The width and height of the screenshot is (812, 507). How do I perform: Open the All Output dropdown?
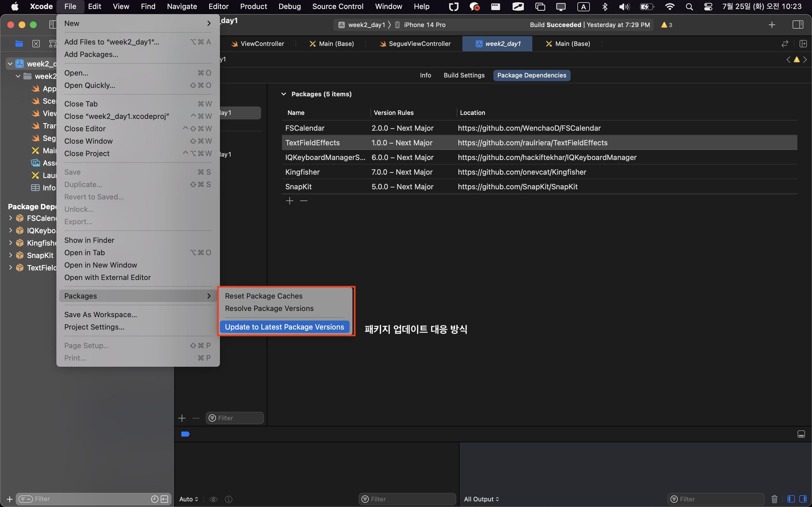click(481, 499)
